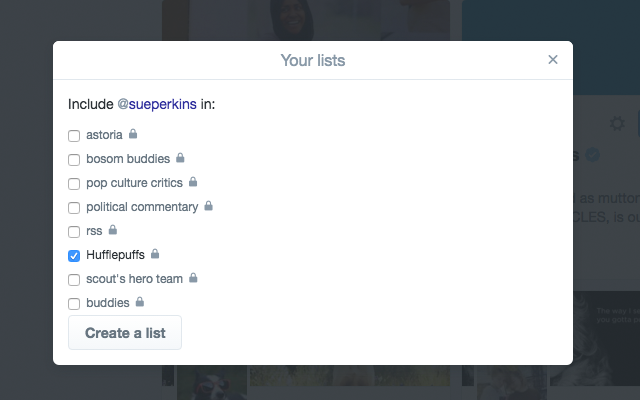This screenshot has width=640, height=400.
Task: Click the Create a list button
Action: click(125, 333)
